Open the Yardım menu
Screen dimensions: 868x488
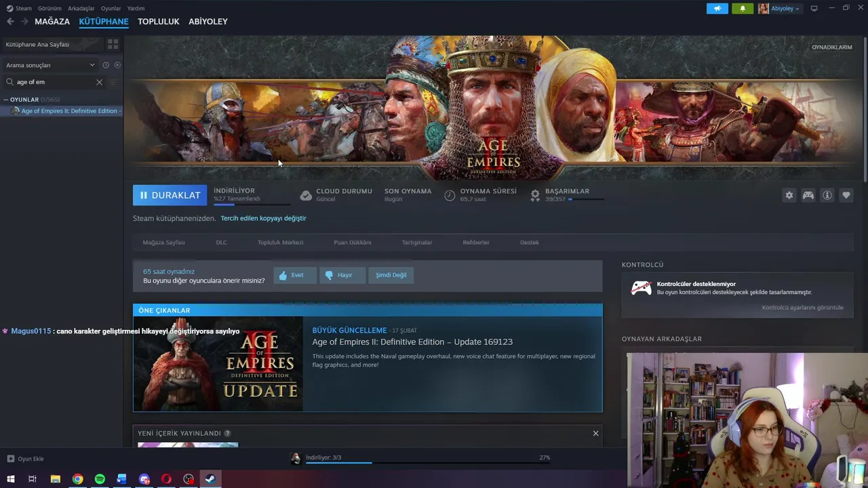(x=136, y=8)
